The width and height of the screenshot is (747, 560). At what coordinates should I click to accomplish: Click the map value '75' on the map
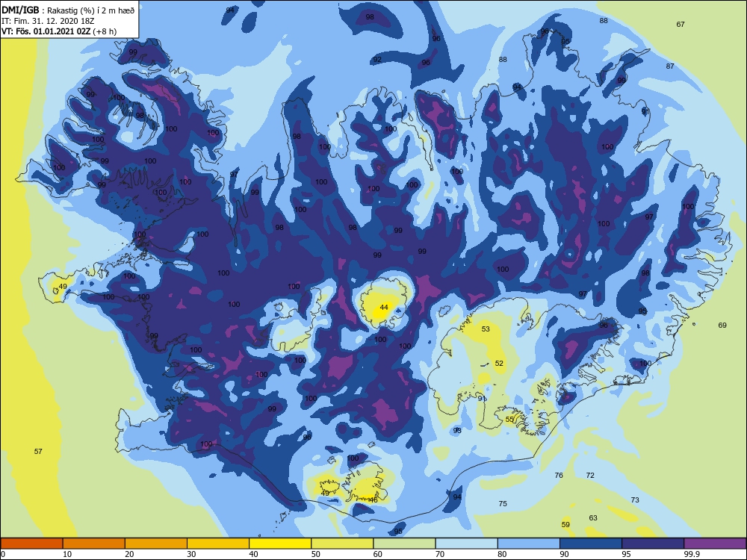(503, 504)
